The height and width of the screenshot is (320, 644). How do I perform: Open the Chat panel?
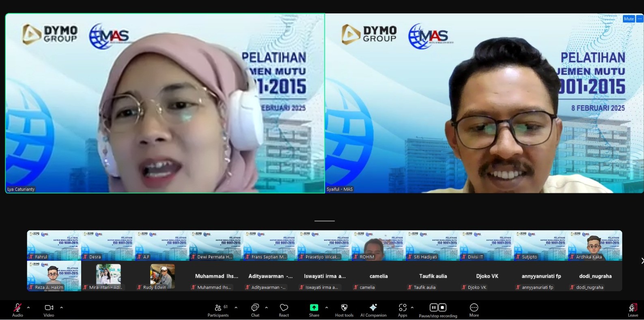click(x=255, y=310)
